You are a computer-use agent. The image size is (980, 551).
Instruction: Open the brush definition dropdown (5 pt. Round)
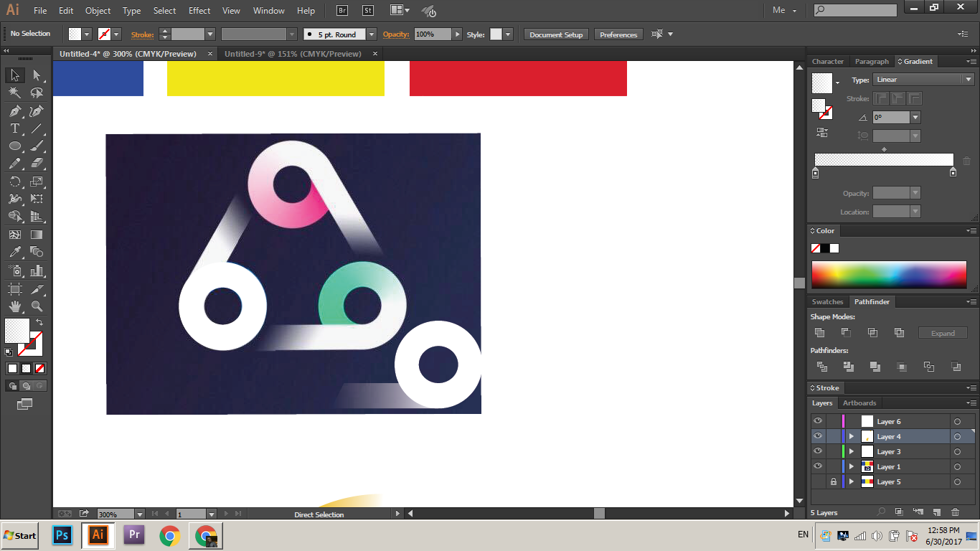click(x=372, y=34)
